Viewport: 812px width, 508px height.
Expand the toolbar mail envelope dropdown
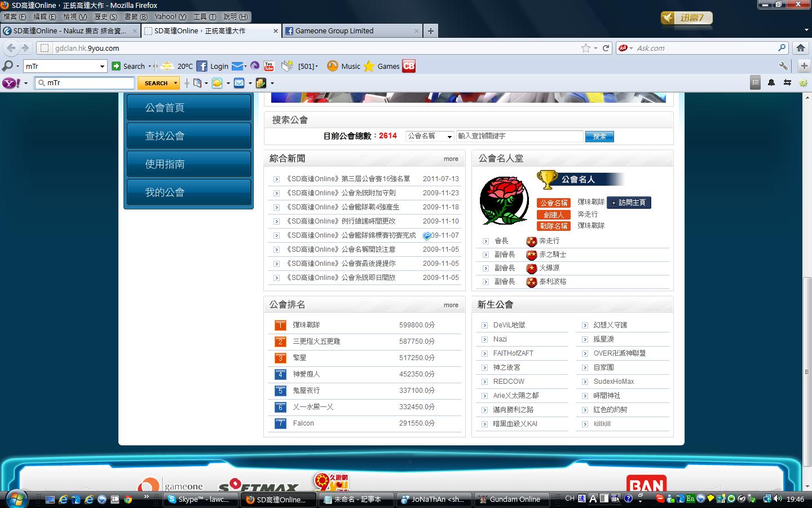pyautogui.click(x=246, y=67)
